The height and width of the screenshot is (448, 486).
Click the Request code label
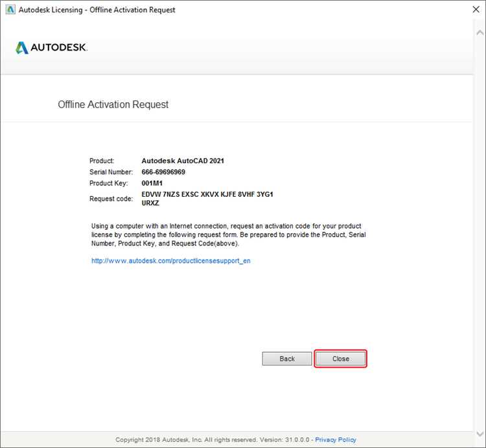click(x=111, y=199)
